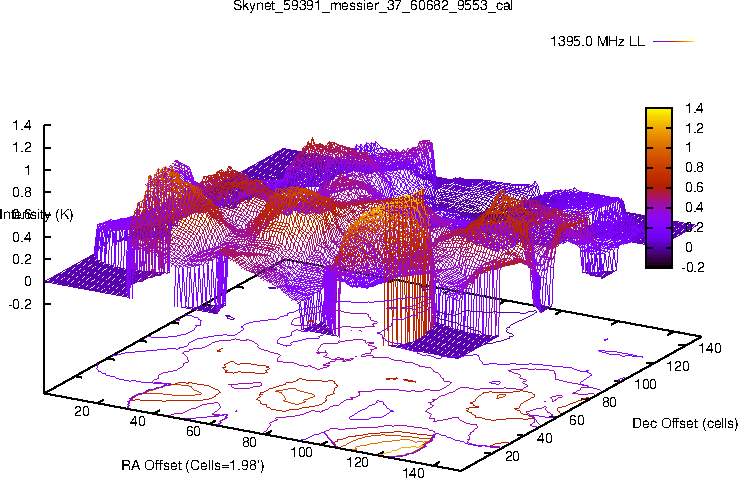Select the 120 tick on the Dec Offset axis
The width and height of the screenshot is (738, 478).
(678, 366)
